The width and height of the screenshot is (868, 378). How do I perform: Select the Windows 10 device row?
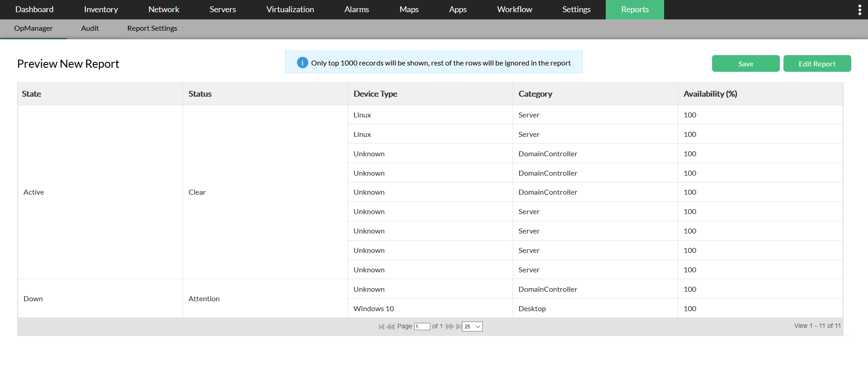tap(374, 309)
